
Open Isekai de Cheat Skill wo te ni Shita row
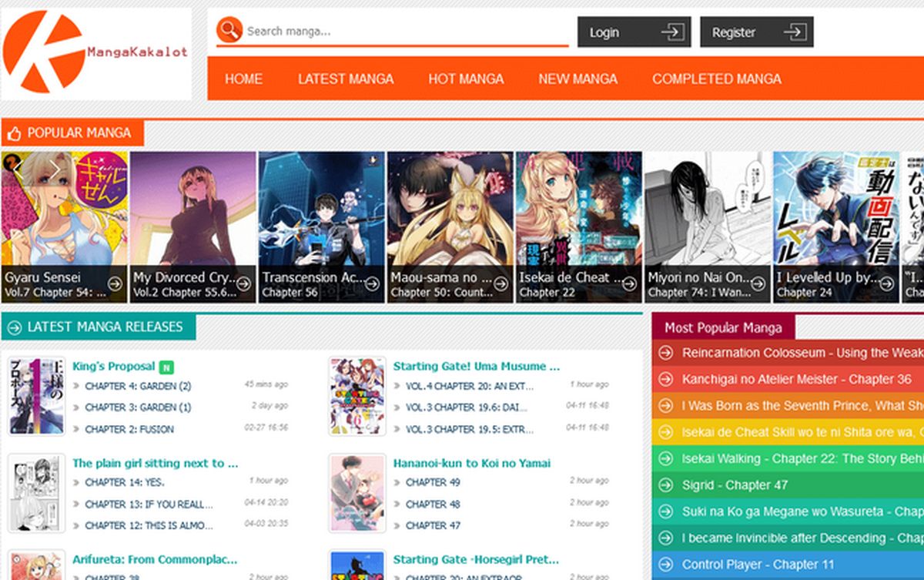(x=788, y=433)
